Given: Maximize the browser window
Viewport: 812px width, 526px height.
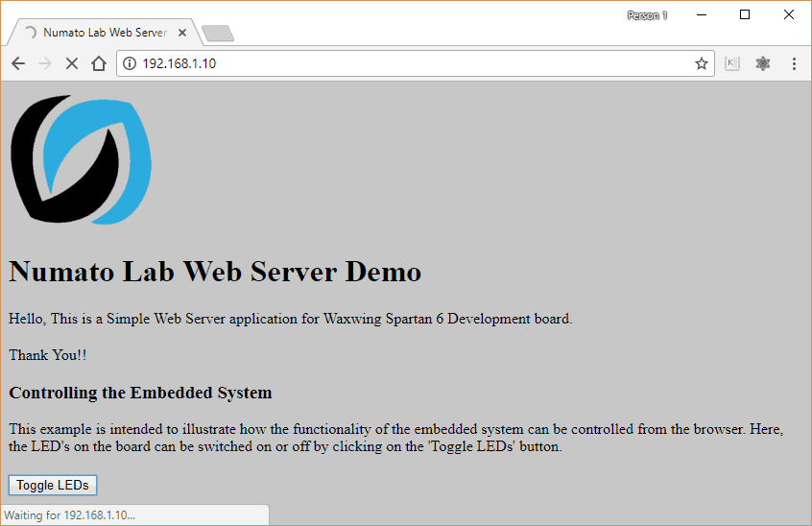Looking at the screenshot, I should pos(745,14).
